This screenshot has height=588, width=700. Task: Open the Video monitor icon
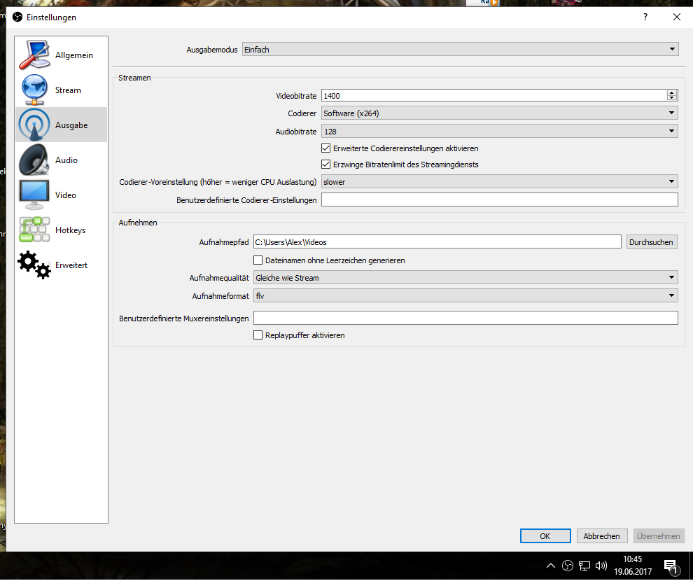35,195
